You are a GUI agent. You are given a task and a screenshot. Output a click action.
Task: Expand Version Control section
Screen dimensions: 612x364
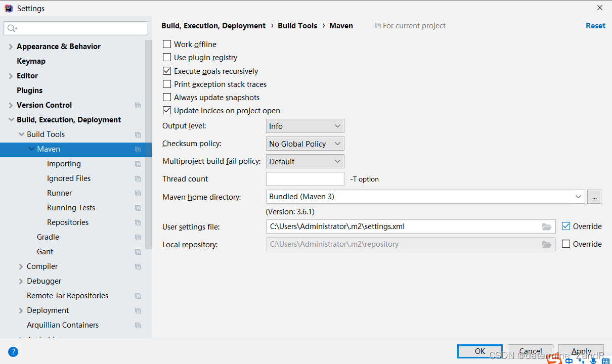pyautogui.click(x=11, y=105)
